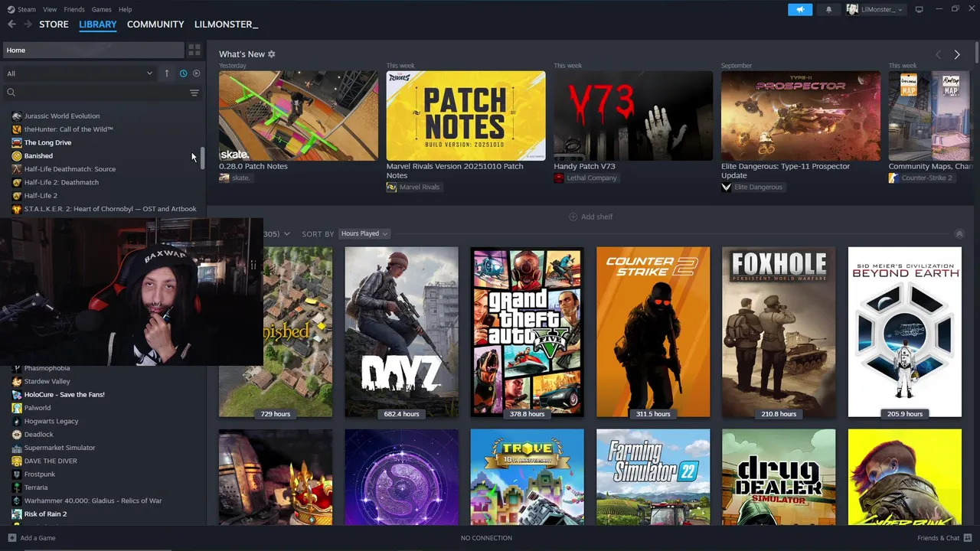Open the Foxhole game cover

[x=779, y=332]
